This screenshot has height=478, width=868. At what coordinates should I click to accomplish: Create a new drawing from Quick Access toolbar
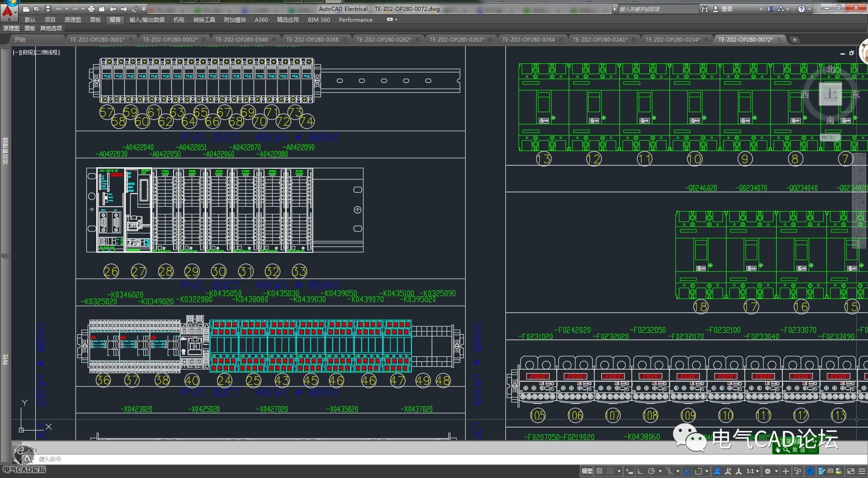click(x=26, y=9)
